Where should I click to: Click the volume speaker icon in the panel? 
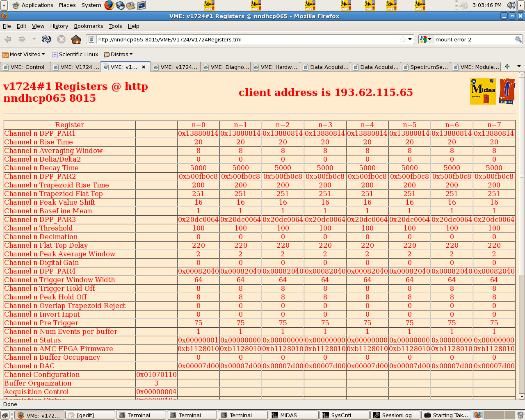click(x=511, y=5)
